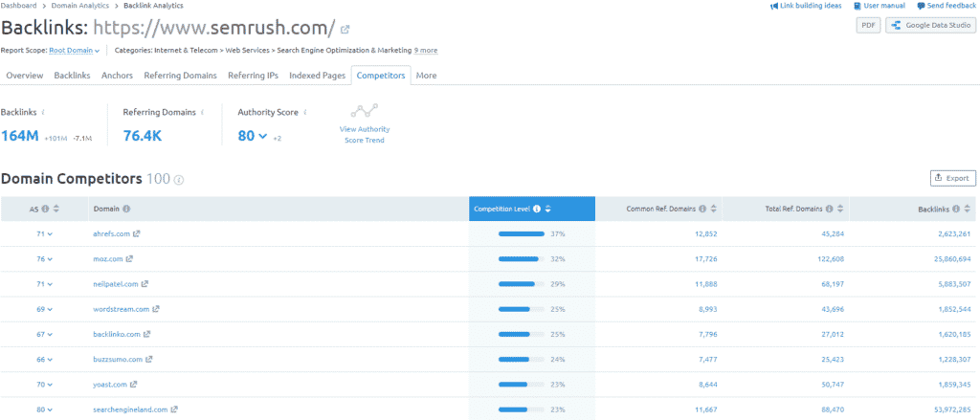The image size is (980, 420).
Task: Click 164M backlinks total value
Action: tap(20, 135)
